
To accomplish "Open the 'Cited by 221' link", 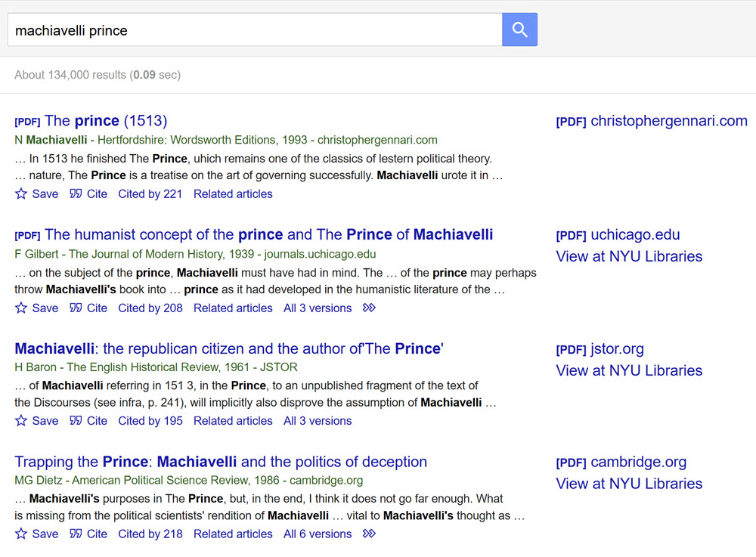I will (150, 193).
